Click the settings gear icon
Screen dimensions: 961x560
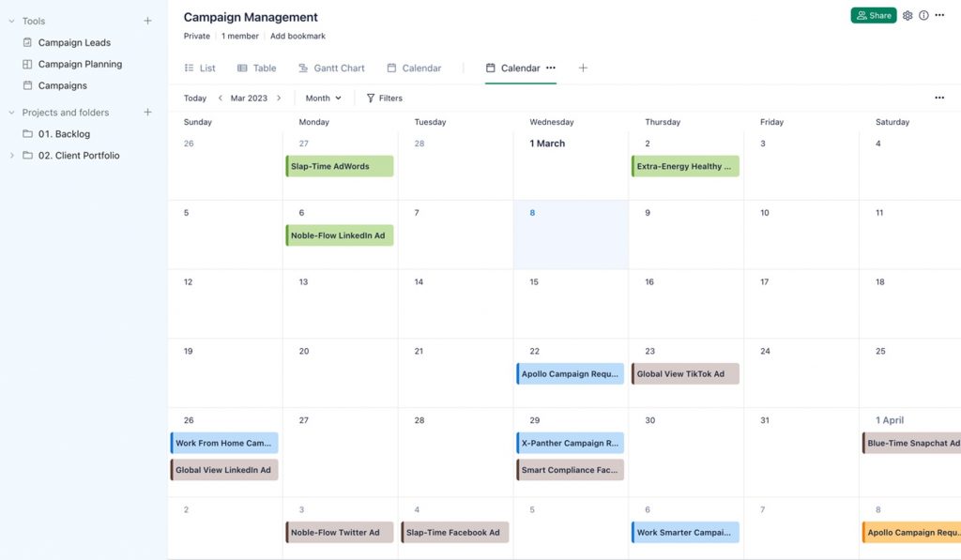908,16
